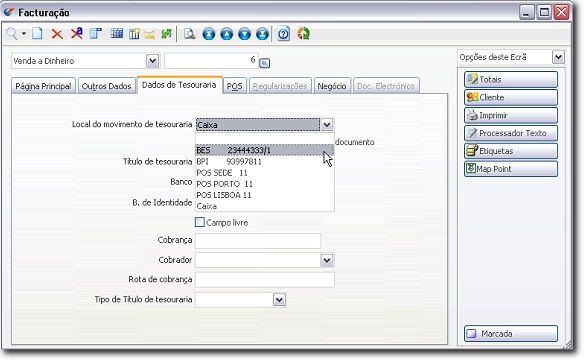Expand Tipo de Título de tesouraria dropdown
584x360 pixels.
coord(279,299)
